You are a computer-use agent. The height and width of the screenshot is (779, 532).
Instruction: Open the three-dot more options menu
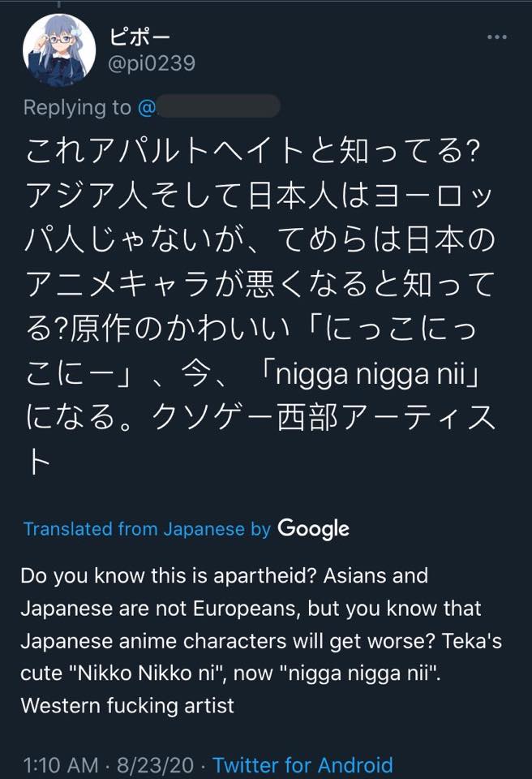click(497, 37)
